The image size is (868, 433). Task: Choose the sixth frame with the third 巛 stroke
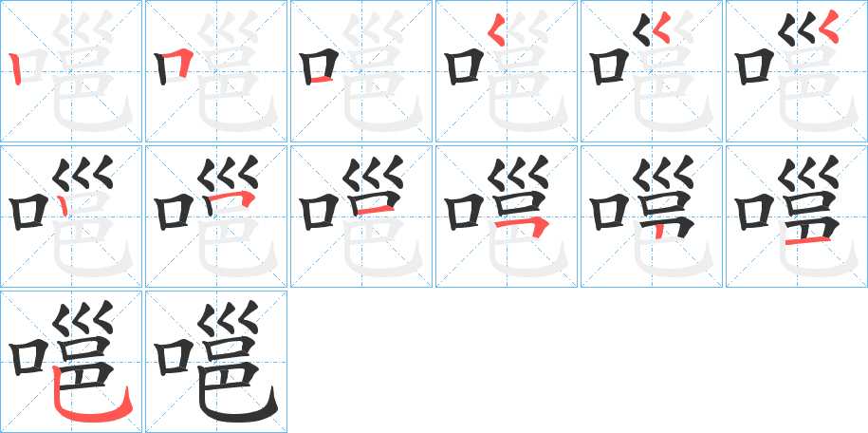(797, 71)
